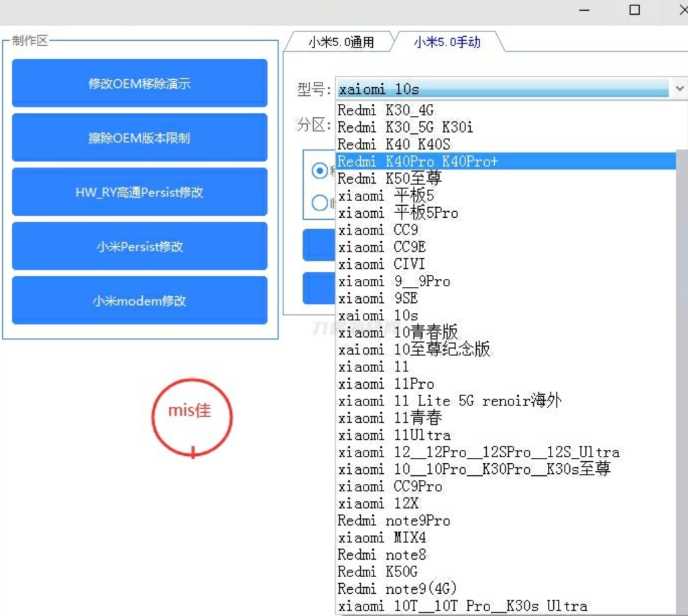Click the 擦除OEM版本限制 button
The width and height of the screenshot is (688, 616).
[139, 137]
